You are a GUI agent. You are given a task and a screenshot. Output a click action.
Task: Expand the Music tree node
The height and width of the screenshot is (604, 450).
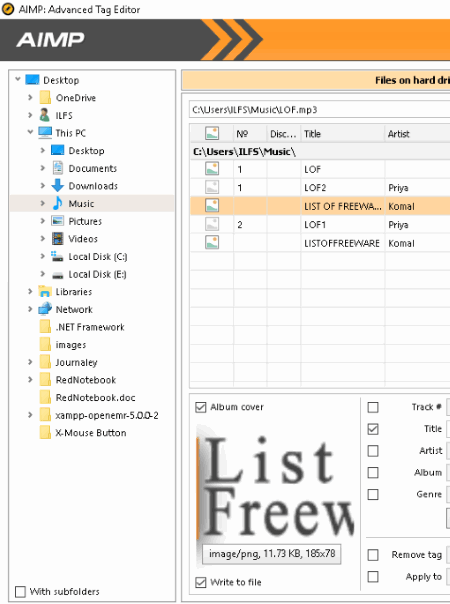[x=43, y=203]
